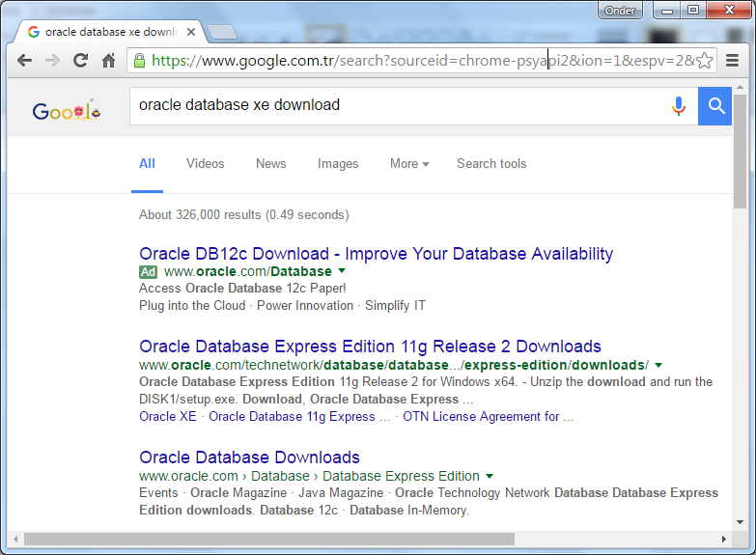Switch to Videos results
756x555 pixels.
(x=206, y=164)
